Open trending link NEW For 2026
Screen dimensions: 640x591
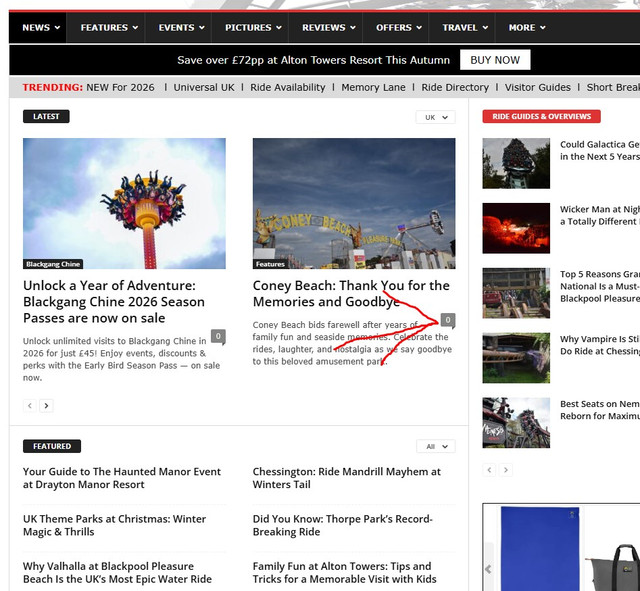point(120,87)
